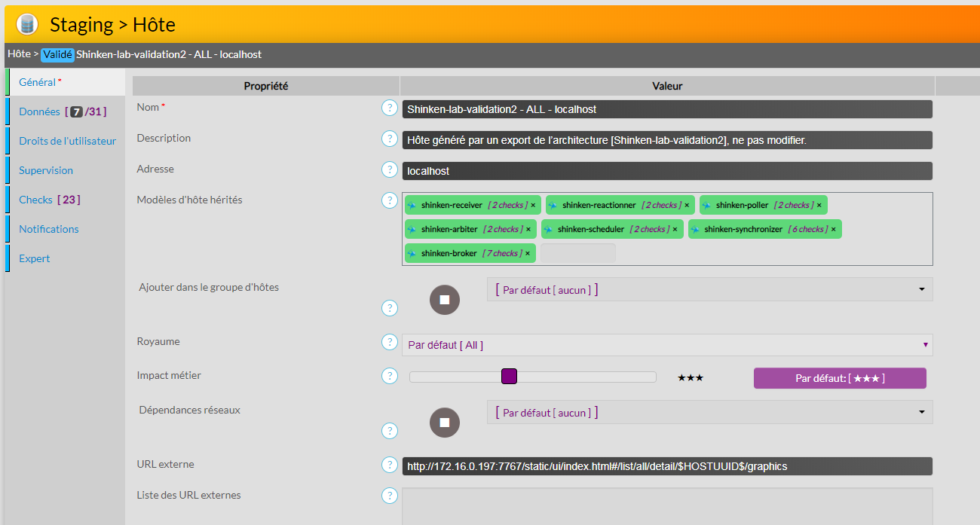Click help icon for Royaume property
Image resolution: width=980 pixels, height=525 pixels.
(x=389, y=342)
